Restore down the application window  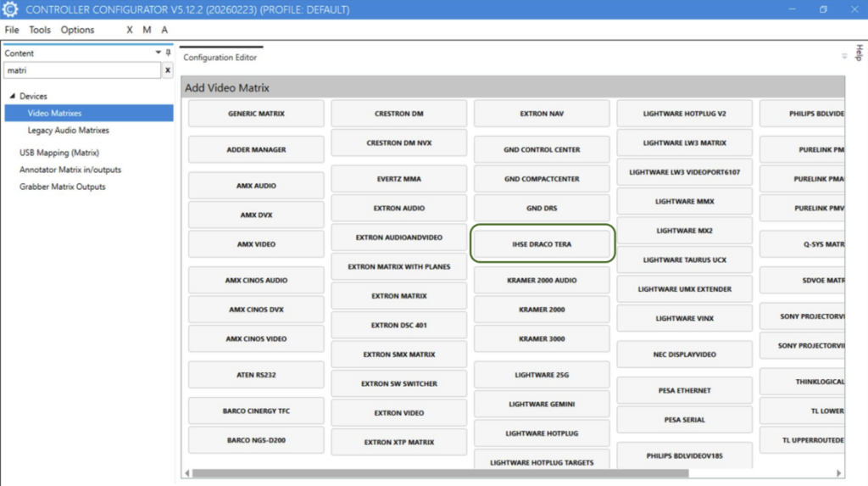tap(822, 9)
